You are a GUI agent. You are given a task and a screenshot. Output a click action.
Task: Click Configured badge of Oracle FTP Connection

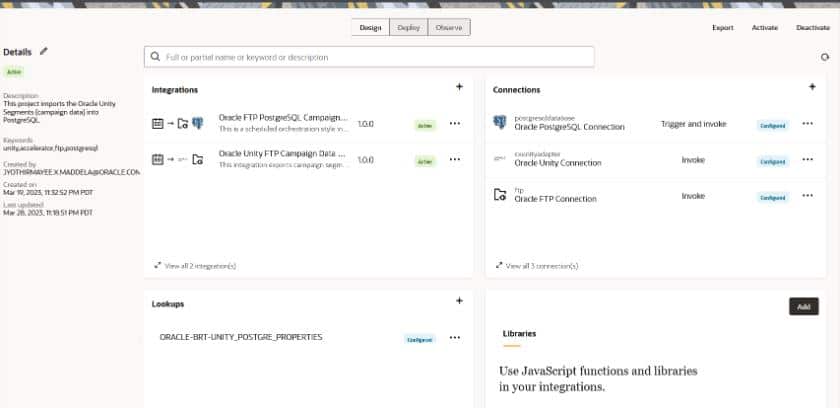[773, 198]
